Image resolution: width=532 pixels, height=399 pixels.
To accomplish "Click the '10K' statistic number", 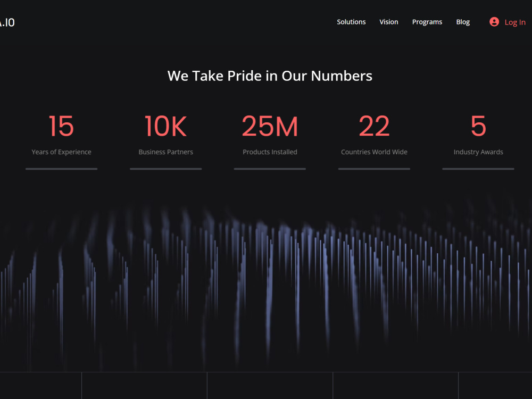I will 165,126.
